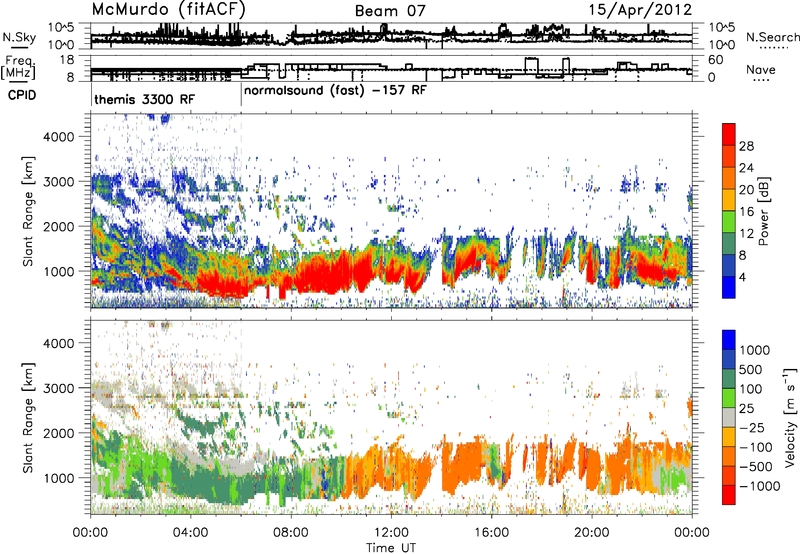Click the '04:00' time axis label
Screen dimensions: 800x554
(191, 533)
